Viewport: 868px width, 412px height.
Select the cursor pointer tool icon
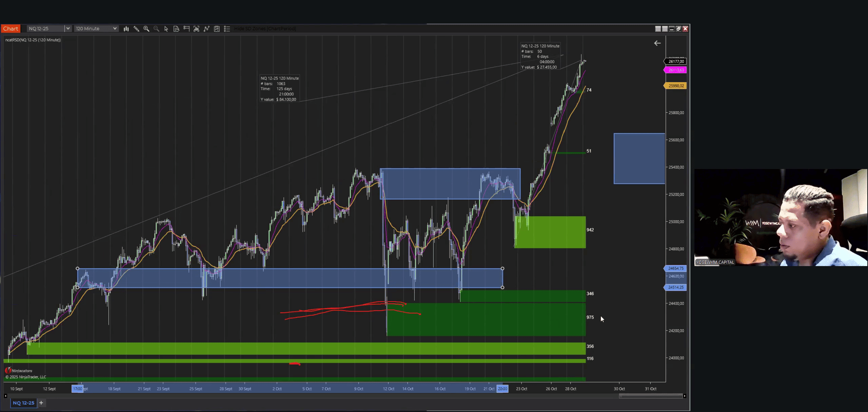(166, 29)
